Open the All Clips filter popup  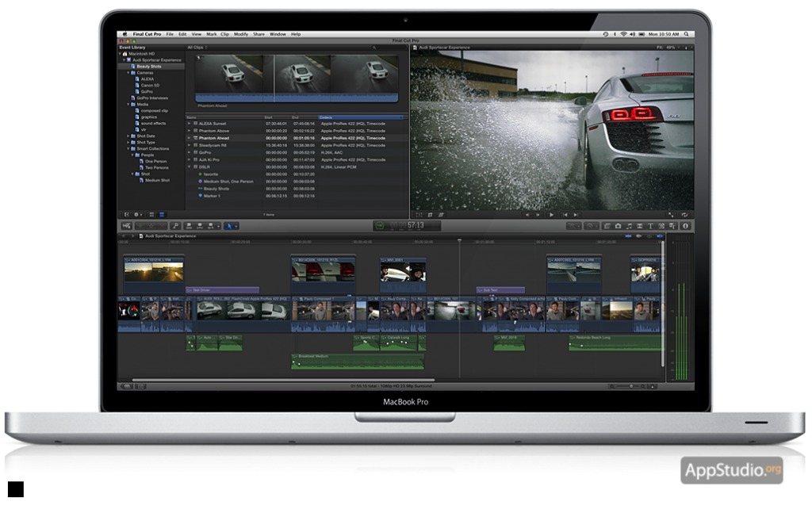click(197, 48)
